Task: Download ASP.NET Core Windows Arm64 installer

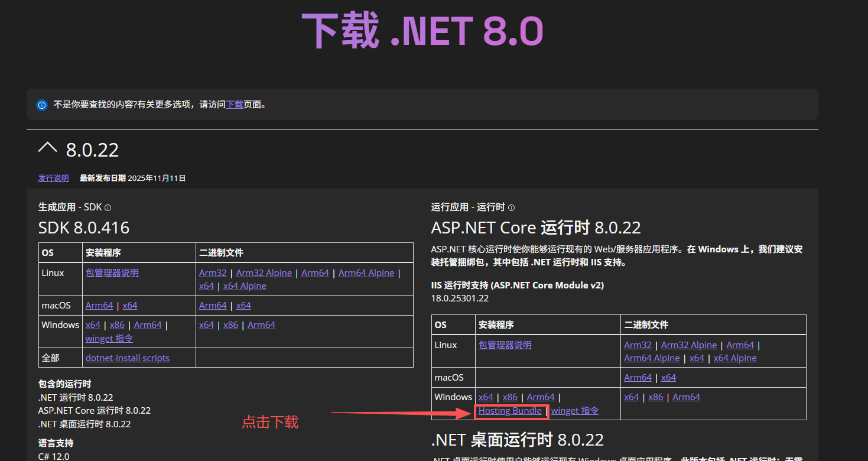Action: tap(541, 397)
